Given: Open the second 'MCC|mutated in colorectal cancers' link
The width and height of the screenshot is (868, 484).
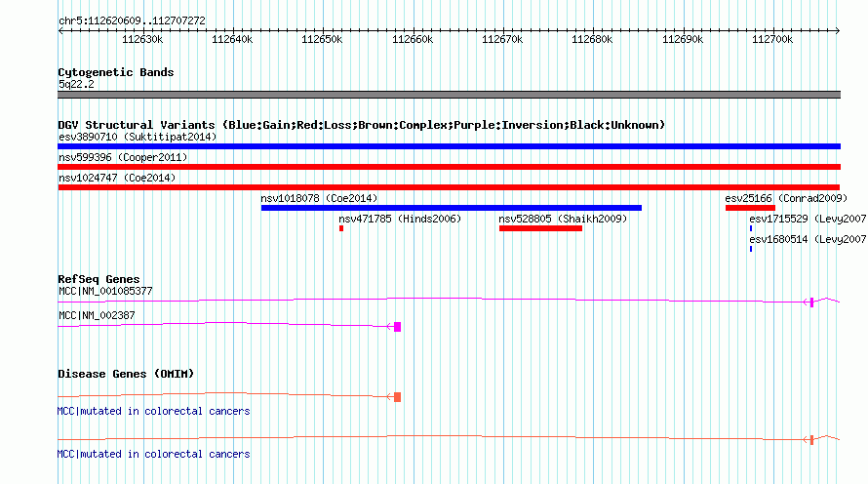Looking at the screenshot, I should pyautogui.click(x=153, y=454).
